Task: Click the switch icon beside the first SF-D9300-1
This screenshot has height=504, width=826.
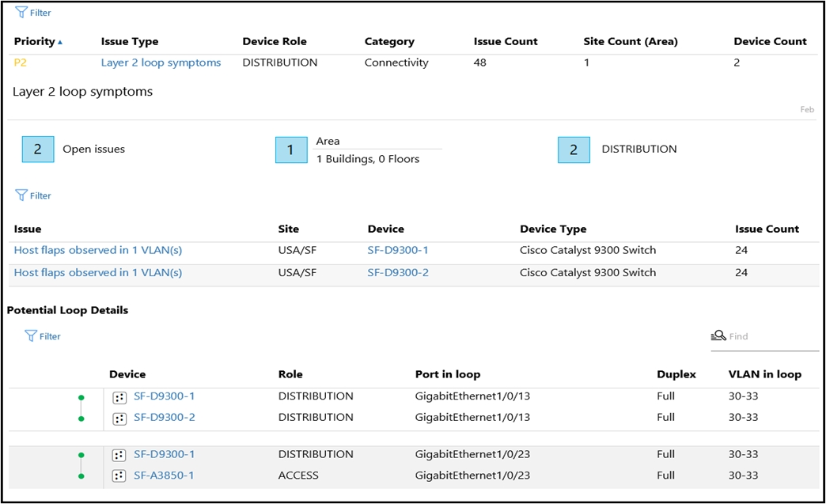Action: pos(119,398)
